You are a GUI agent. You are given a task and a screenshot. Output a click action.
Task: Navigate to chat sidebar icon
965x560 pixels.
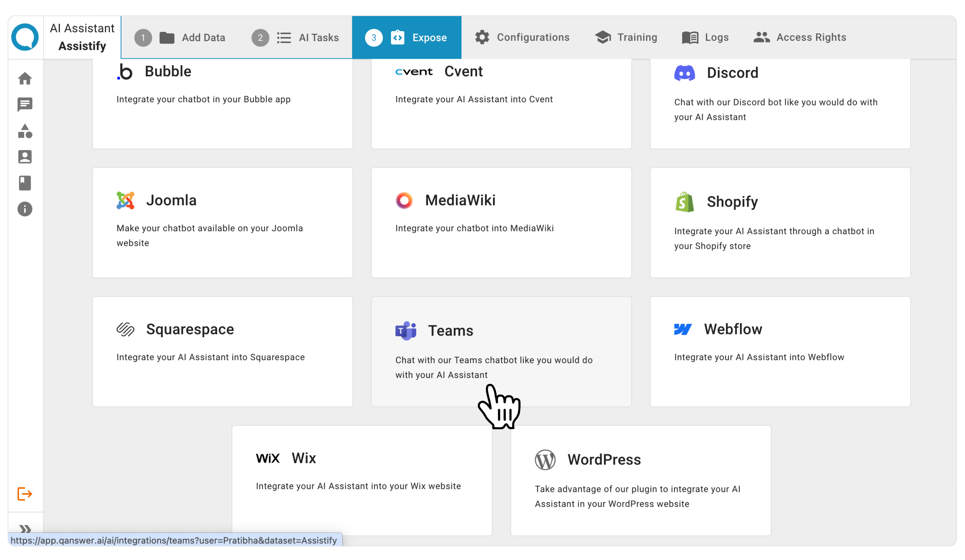click(25, 105)
